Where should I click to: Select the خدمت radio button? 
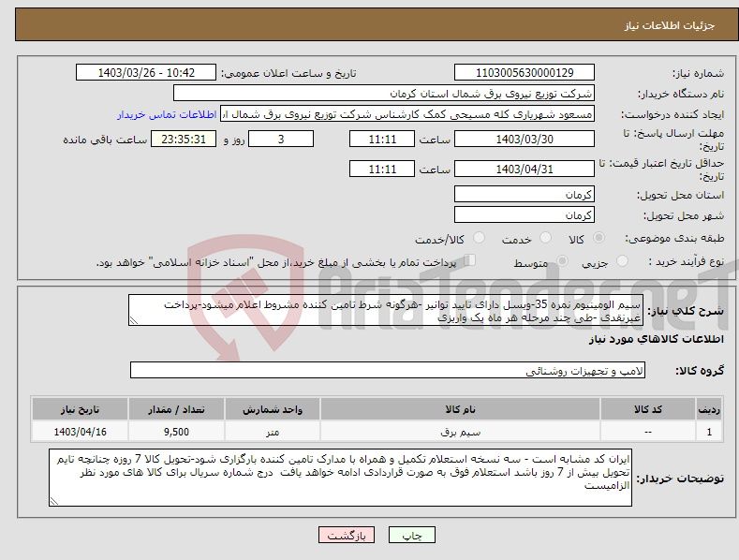(545, 238)
